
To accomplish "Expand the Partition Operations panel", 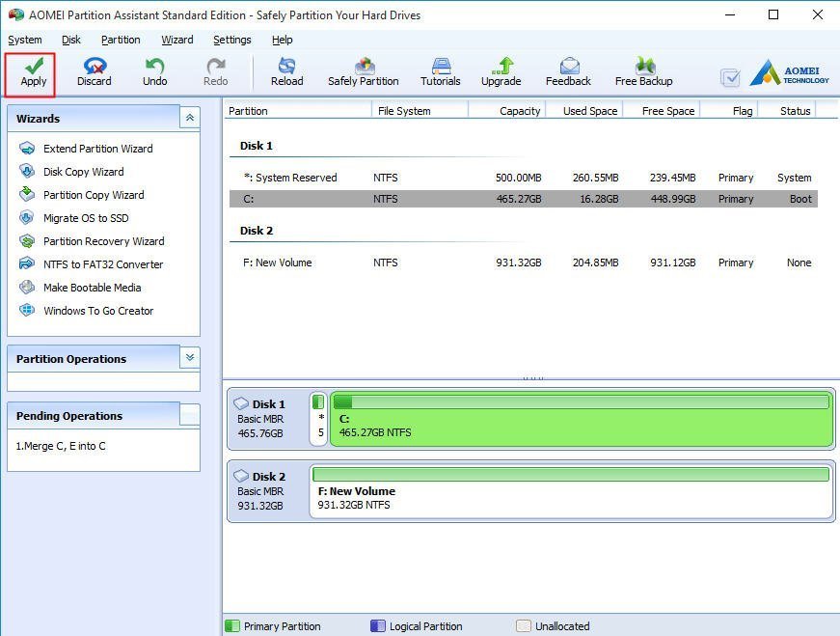I will (190, 357).
